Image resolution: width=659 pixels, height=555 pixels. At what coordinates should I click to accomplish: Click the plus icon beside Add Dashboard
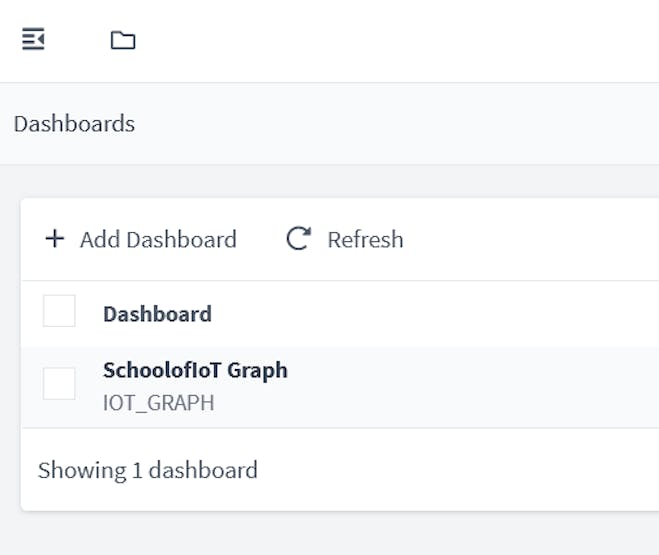click(x=55, y=239)
